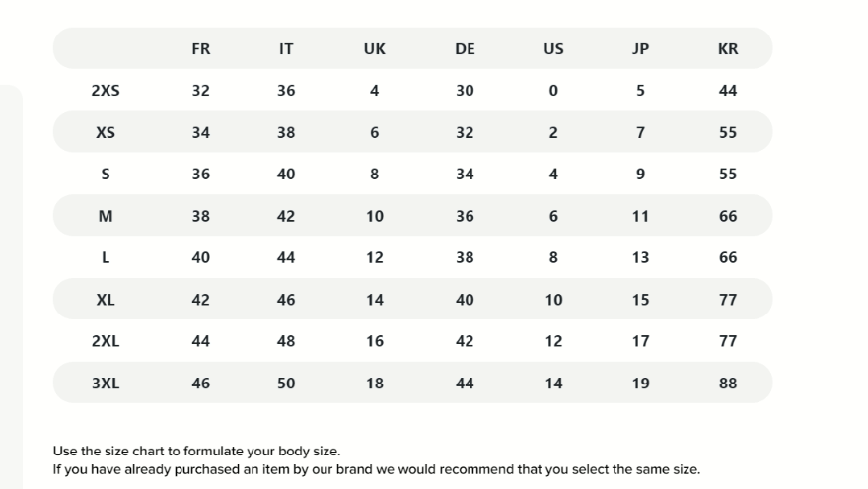The height and width of the screenshot is (489, 868).
Task: Select the UK column header
Action: (375, 48)
